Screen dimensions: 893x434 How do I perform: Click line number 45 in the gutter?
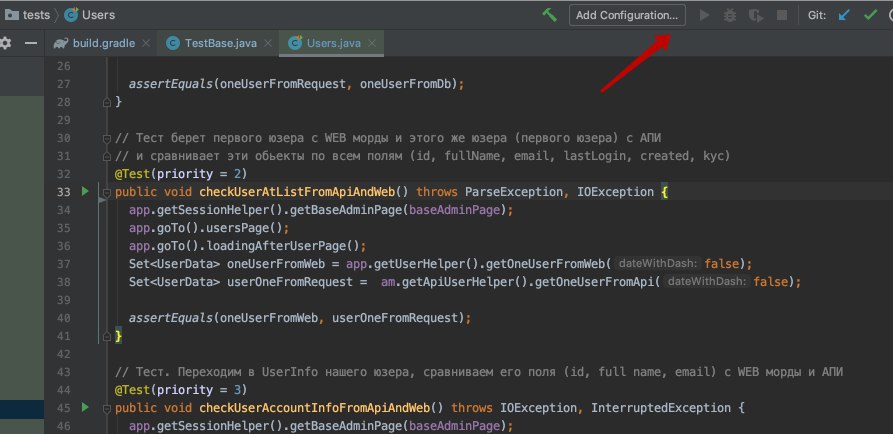[x=64, y=408]
